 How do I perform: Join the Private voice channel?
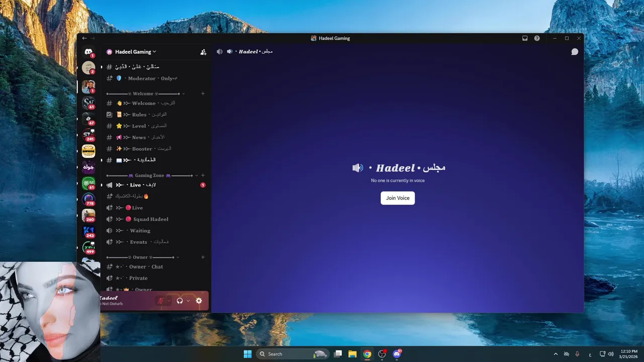coord(155,278)
